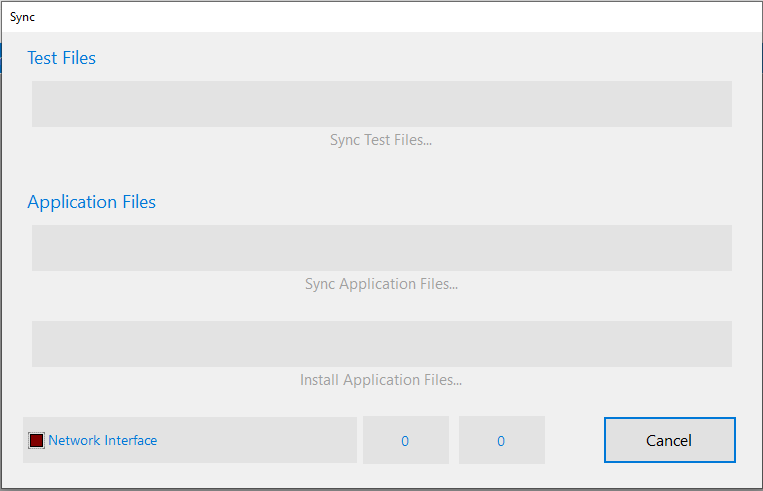Click the Install Application Files progress bar
Viewport: 763px width, 491px height.
[x=382, y=344]
